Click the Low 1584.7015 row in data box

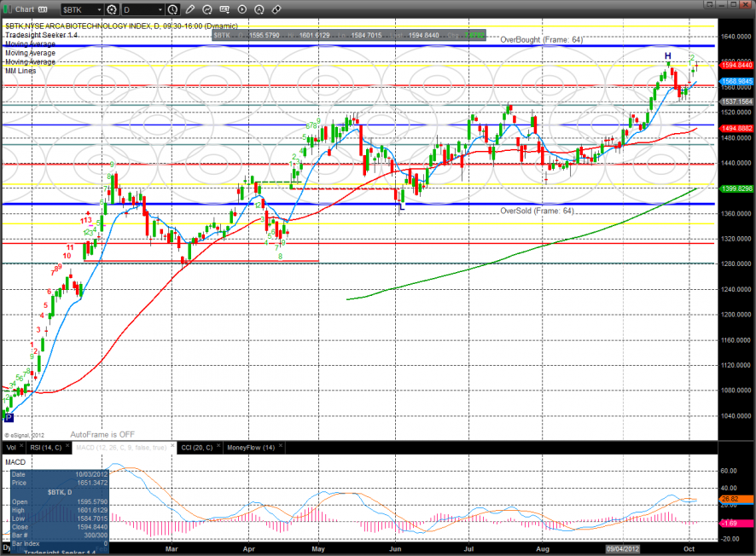pyautogui.click(x=60, y=518)
